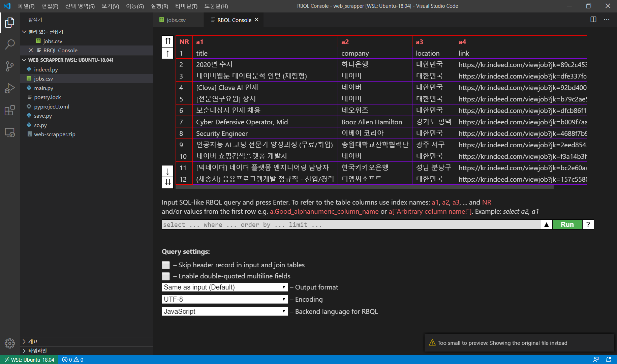Open the Explorer view in activity bar
This screenshot has width=617, height=364.
pos(10,23)
